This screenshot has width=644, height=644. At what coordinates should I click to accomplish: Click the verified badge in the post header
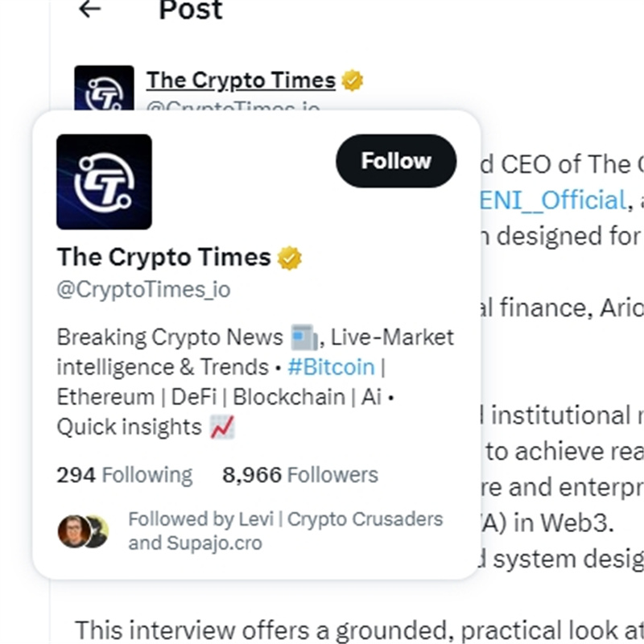click(352, 80)
